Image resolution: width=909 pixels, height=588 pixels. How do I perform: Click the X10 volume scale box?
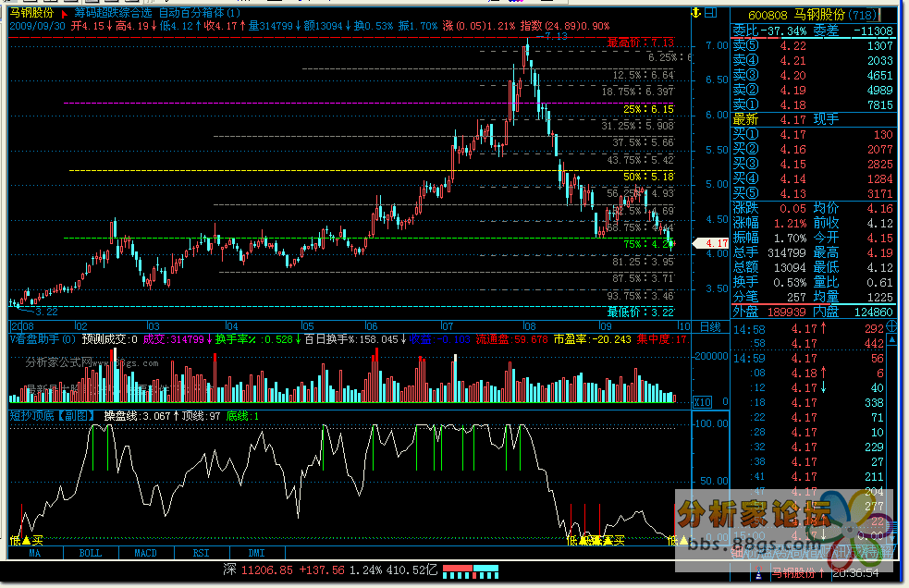(702, 401)
